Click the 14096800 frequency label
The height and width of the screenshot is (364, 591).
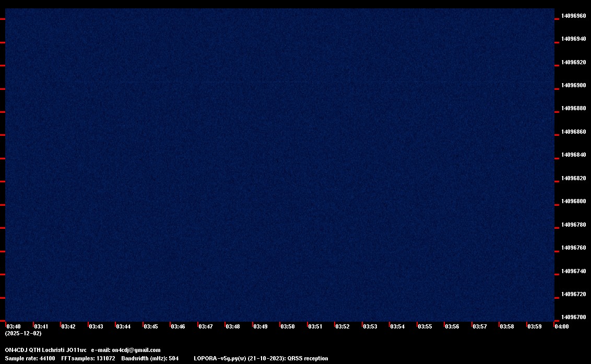[x=574, y=201]
